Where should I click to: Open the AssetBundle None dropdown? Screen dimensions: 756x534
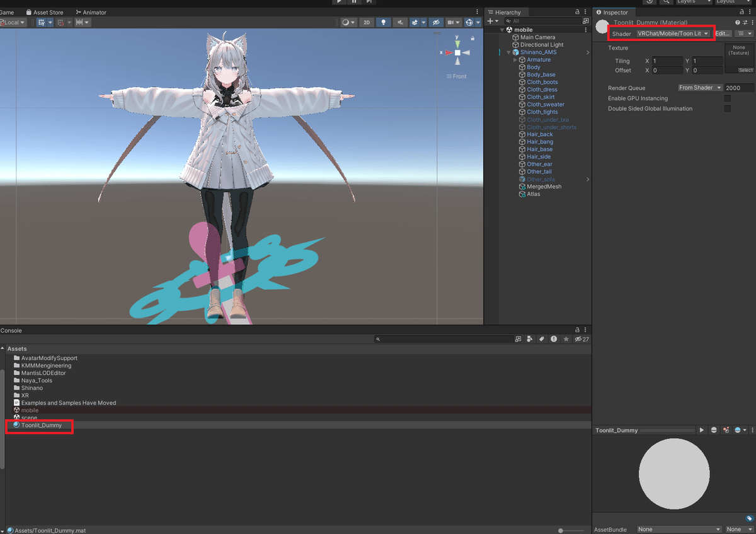[679, 530]
